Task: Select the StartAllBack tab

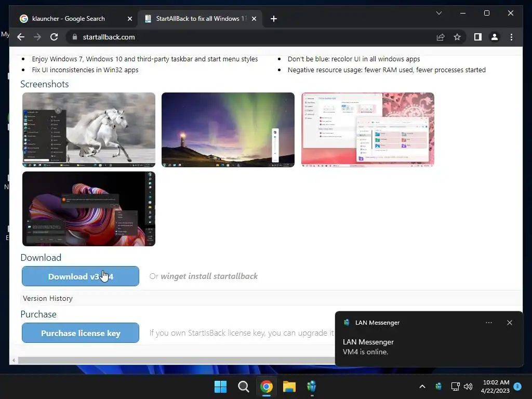Action: [200, 19]
